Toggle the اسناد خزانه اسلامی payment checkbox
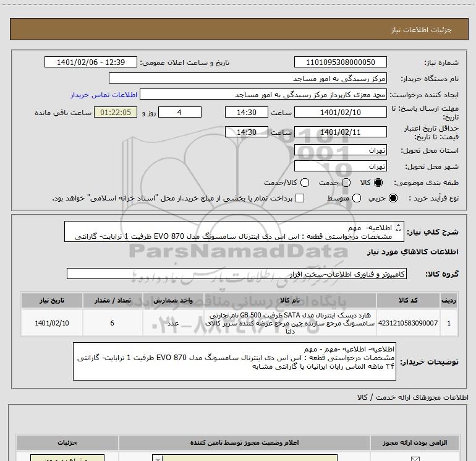 [x=300, y=198]
